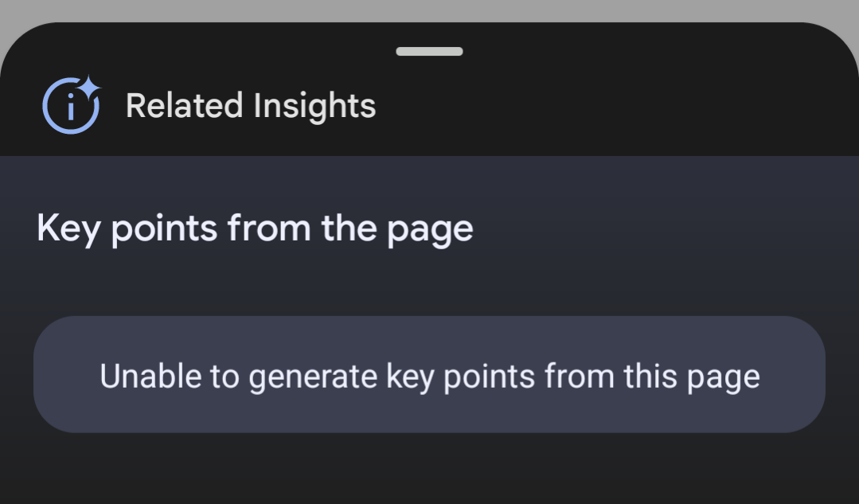The height and width of the screenshot is (504, 859).
Task: Click the Key points from the page heading
Action: click(x=256, y=229)
